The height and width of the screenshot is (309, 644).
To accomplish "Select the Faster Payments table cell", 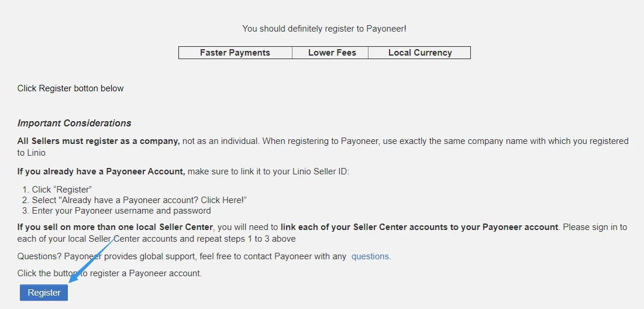I will pyautogui.click(x=235, y=53).
